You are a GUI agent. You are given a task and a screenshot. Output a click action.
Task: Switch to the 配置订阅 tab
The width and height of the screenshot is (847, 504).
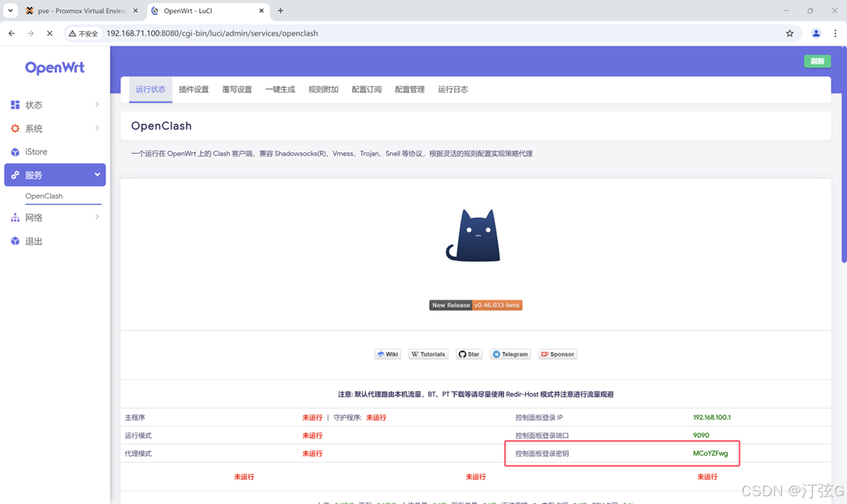[367, 89]
